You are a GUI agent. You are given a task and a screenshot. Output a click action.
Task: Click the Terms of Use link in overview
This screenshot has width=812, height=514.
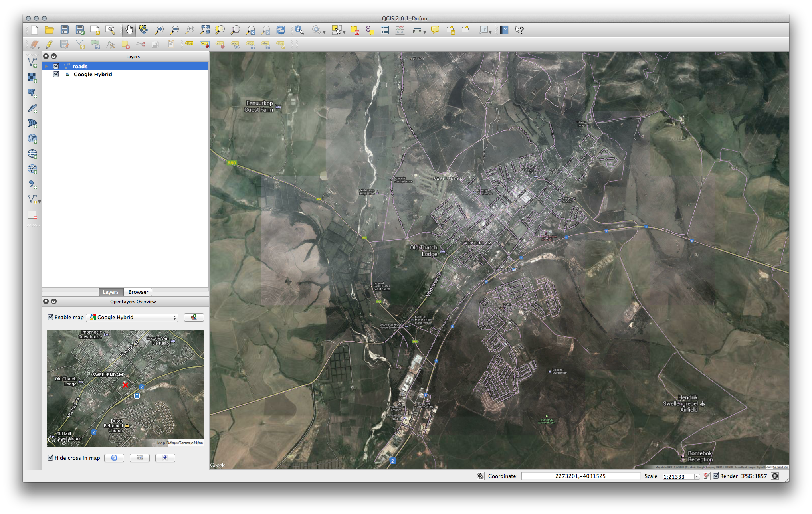click(191, 443)
